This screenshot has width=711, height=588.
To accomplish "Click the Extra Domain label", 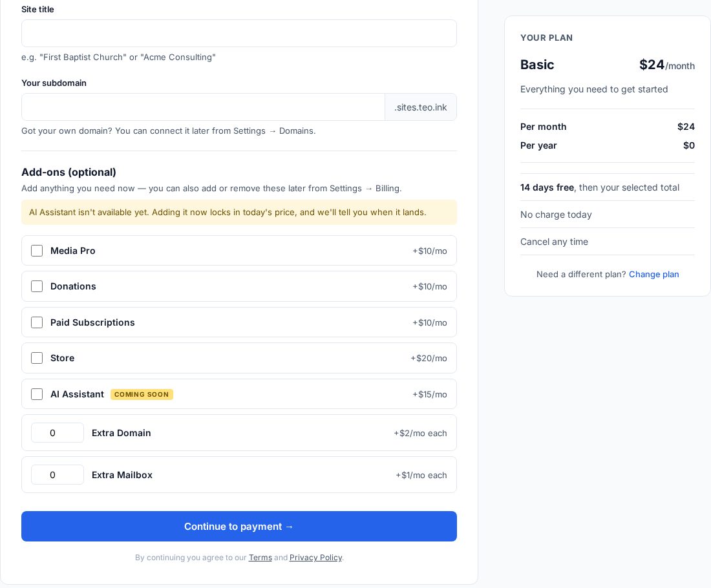I will [x=121, y=433].
